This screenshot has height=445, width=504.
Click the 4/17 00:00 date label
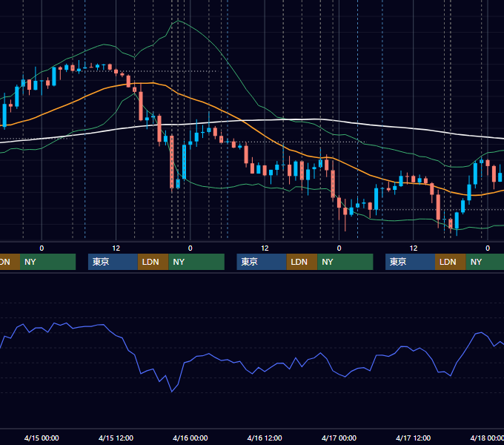tap(339, 438)
